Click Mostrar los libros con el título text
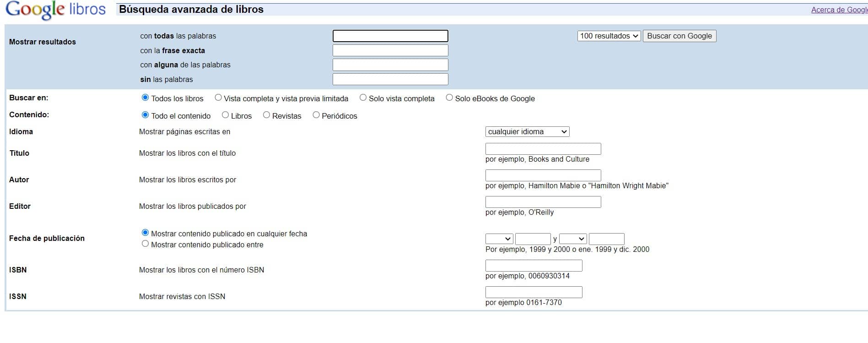The width and height of the screenshot is (868, 343). pyautogui.click(x=187, y=153)
